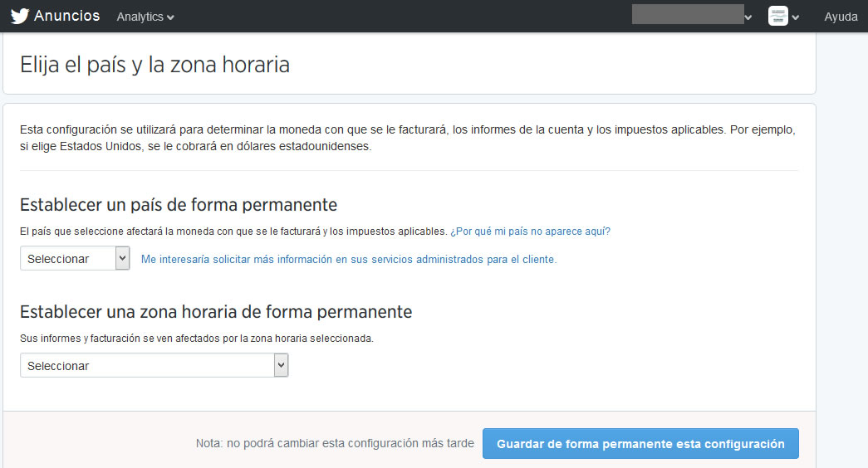This screenshot has height=468, width=868.
Task: Open the greyed-out account name menu
Action: 687,15
